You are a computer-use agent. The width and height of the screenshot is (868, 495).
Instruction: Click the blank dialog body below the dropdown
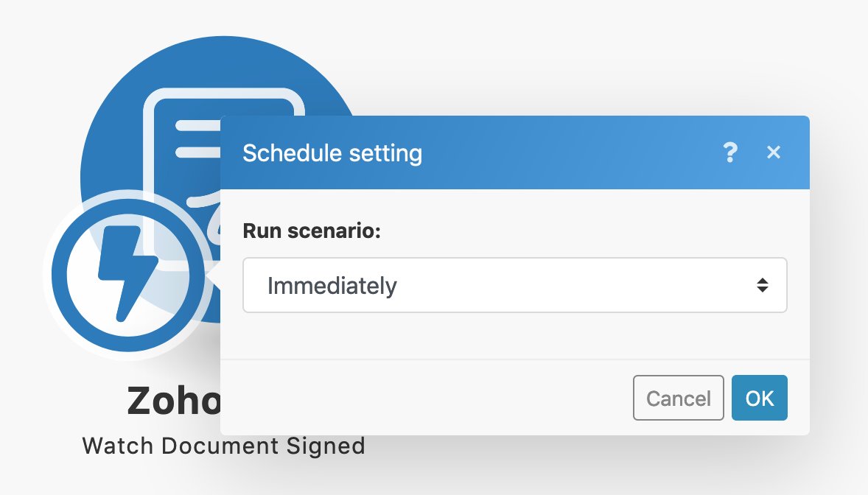pyautogui.click(x=514, y=336)
